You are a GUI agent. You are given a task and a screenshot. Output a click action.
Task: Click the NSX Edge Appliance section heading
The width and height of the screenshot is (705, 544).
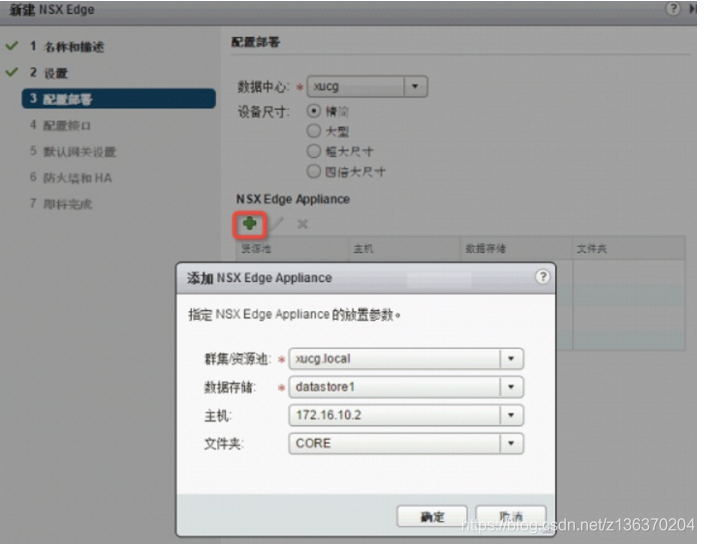pos(293,199)
